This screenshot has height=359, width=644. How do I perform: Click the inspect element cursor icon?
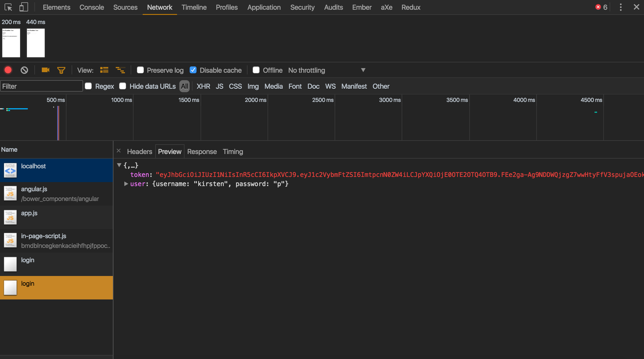pyautogui.click(x=8, y=7)
